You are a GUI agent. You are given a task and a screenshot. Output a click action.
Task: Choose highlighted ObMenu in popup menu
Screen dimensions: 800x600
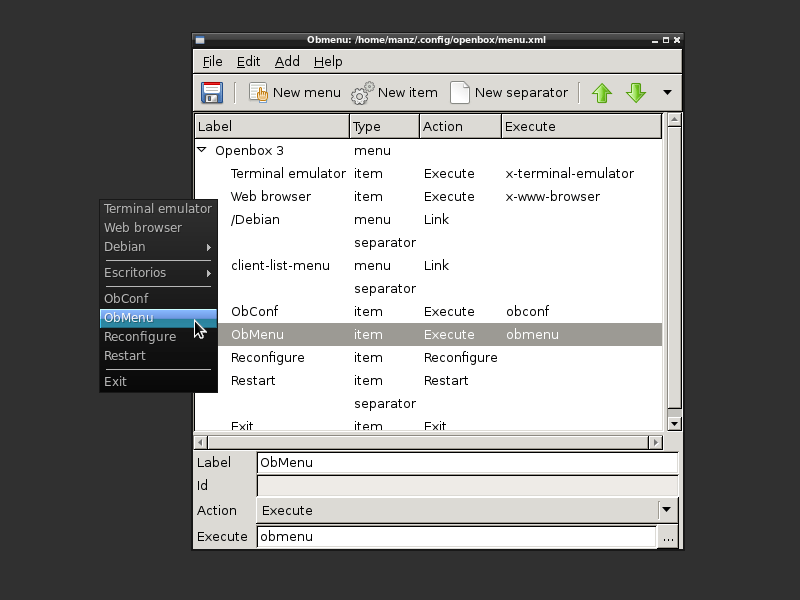[158, 318]
